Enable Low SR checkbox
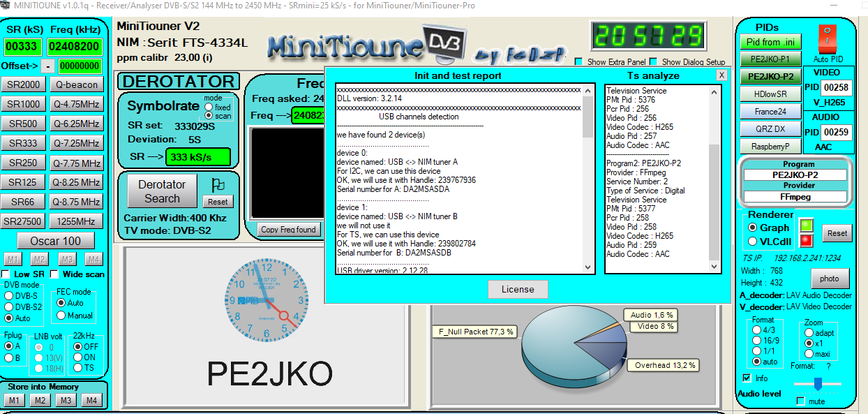This screenshot has width=868, height=414. pos(6,274)
